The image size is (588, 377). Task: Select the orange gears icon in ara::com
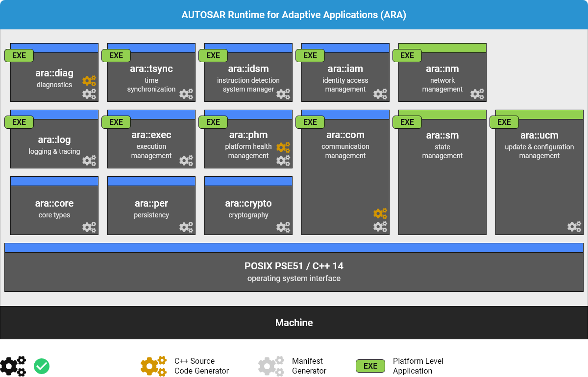[380, 213]
